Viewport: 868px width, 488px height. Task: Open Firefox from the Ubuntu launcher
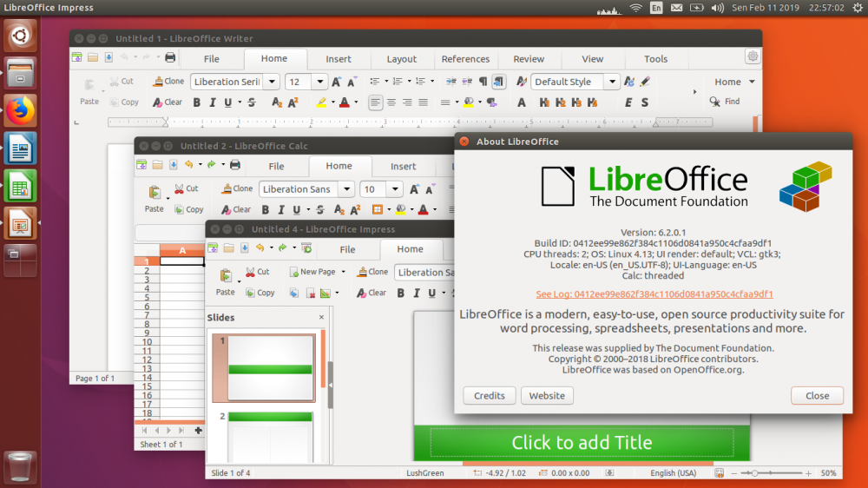(x=20, y=110)
